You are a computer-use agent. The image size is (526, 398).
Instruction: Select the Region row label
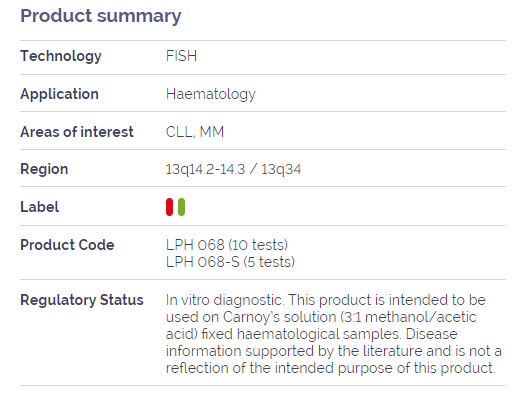(44, 169)
